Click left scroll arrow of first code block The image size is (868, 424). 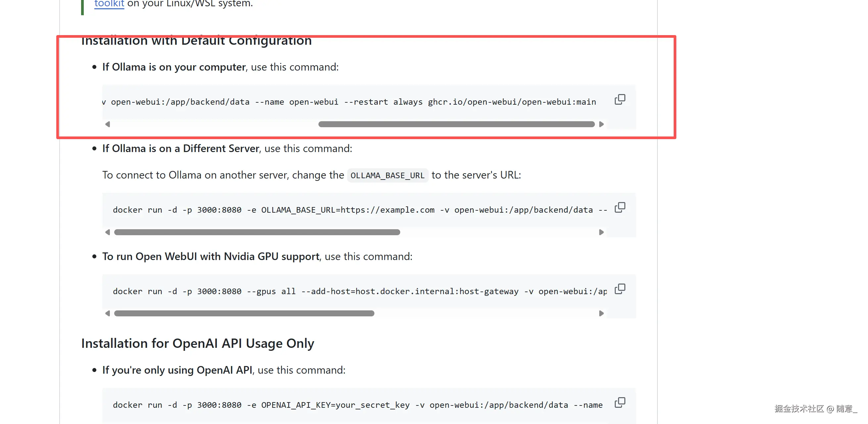coord(108,124)
